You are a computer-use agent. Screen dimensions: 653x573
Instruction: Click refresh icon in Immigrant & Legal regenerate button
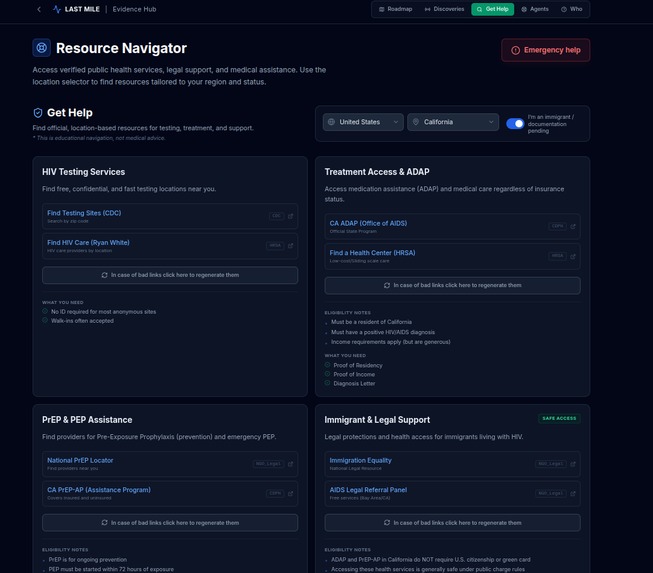pyautogui.click(x=387, y=523)
